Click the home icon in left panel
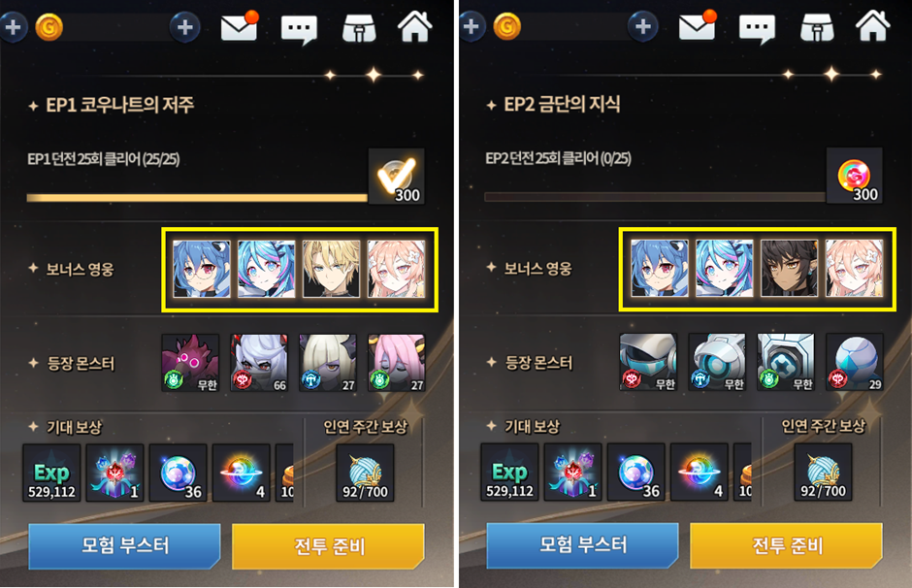912x588 pixels. [414, 26]
